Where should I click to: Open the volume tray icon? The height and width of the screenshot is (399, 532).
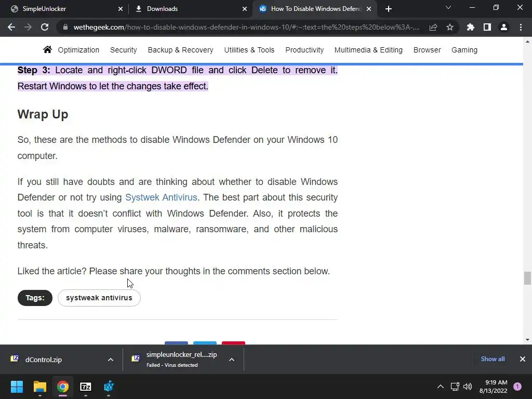(x=468, y=387)
